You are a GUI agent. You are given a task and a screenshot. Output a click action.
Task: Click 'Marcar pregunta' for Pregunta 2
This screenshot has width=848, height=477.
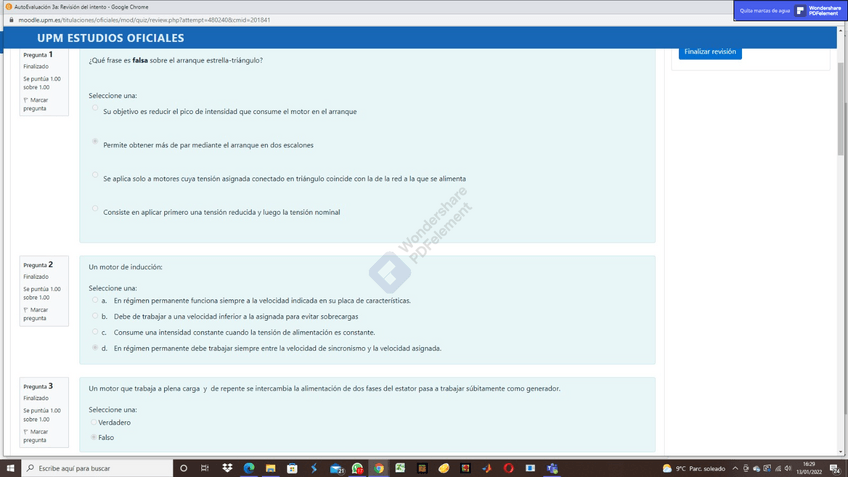click(x=36, y=314)
